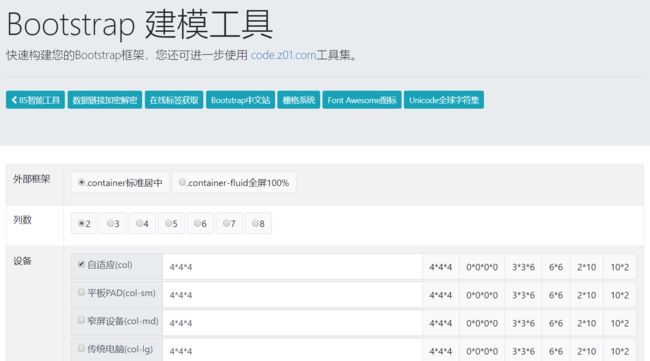The width and height of the screenshot is (650, 361).
Task: Apply 6*6 preset in 窄屏设备(col-md) row
Action: 556,323
